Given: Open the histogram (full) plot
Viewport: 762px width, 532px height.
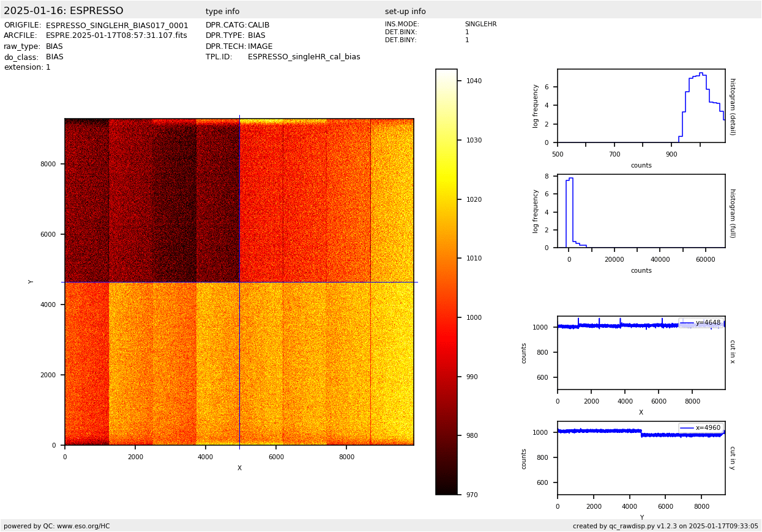Looking at the screenshot, I should [x=641, y=211].
